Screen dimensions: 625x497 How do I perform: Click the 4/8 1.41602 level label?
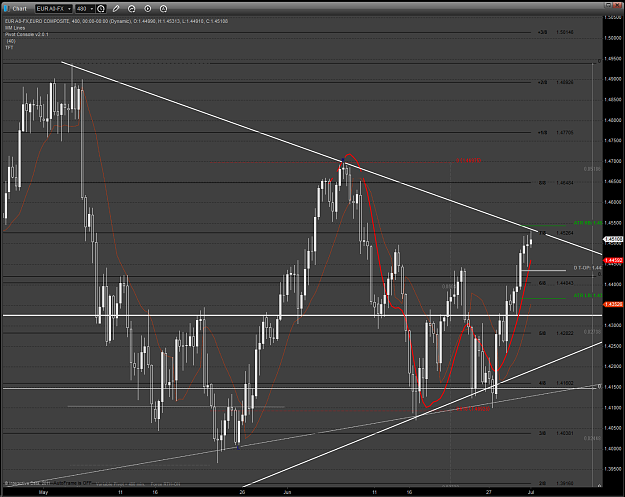pos(556,383)
